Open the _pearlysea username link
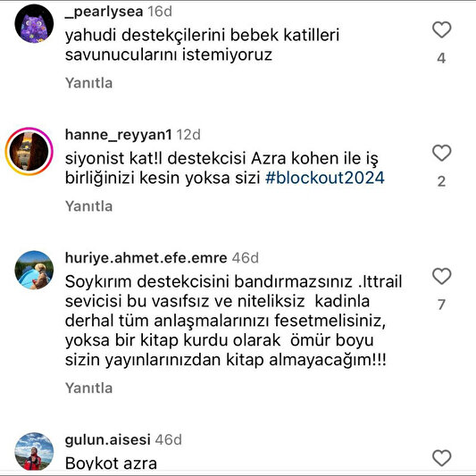 pos(104,12)
